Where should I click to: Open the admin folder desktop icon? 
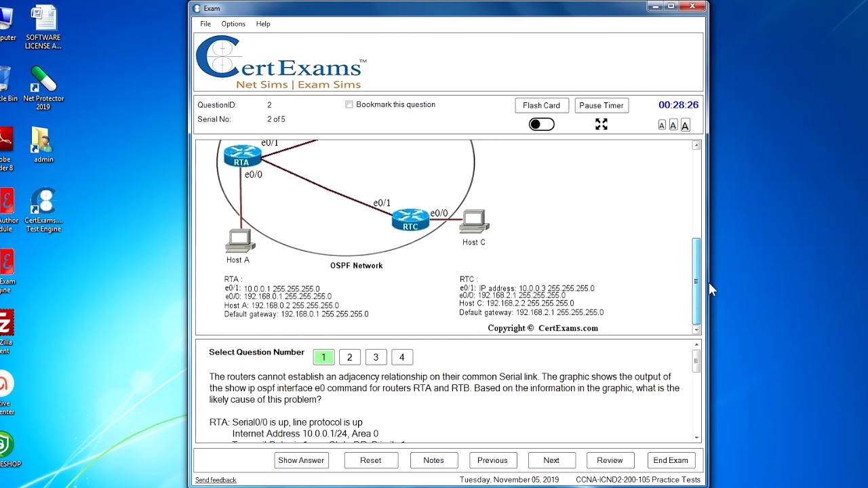coord(43,145)
